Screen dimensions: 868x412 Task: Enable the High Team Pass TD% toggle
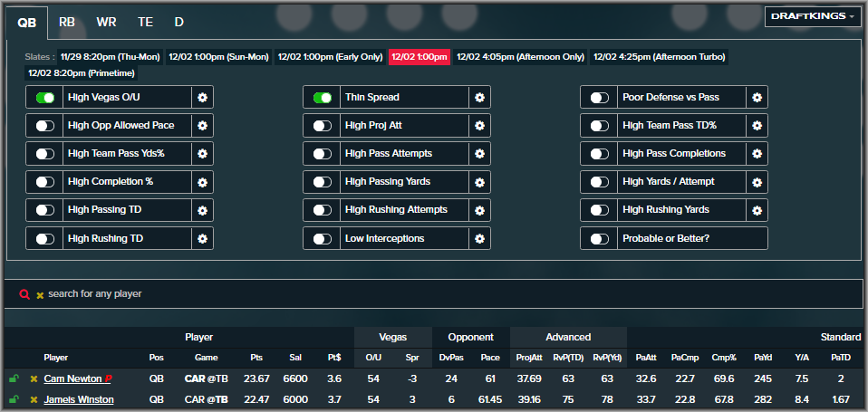pos(600,126)
